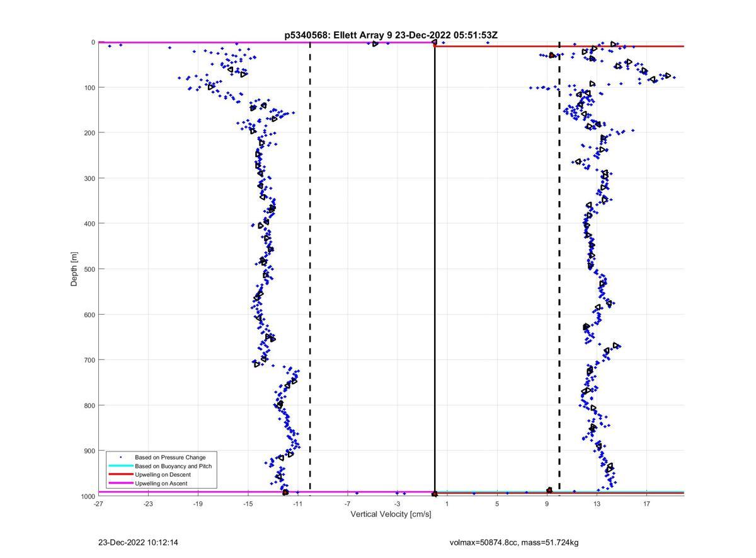The image size is (756, 558).
Task: Click the y-axis tick label 500
Action: (x=89, y=269)
